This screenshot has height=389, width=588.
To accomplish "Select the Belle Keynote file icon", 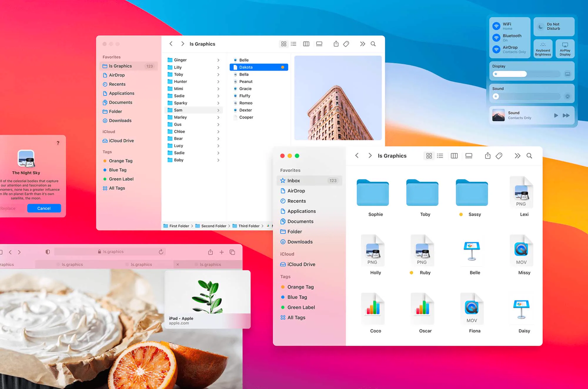I will [x=472, y=251].
